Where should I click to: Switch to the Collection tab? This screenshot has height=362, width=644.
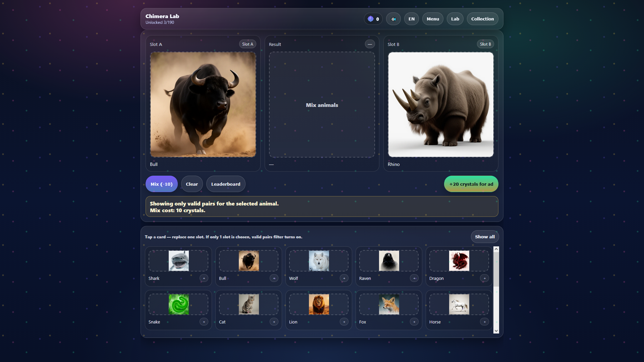(482, 19)
